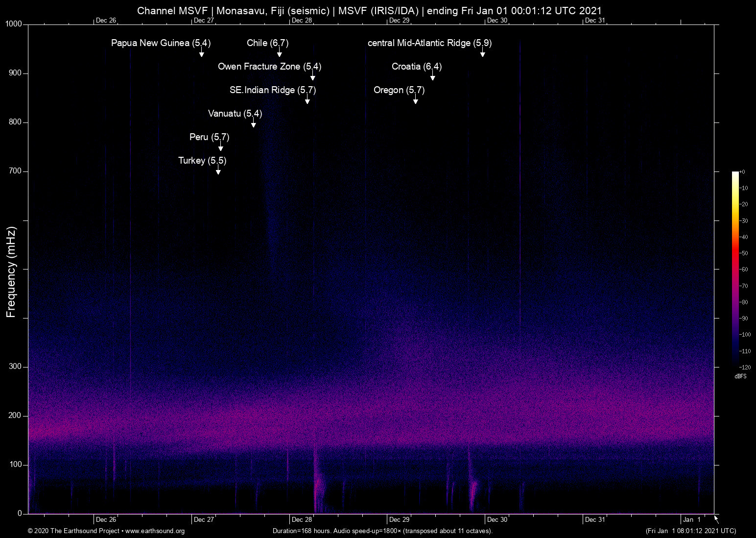Click the arrow under Owen Fracture Zone (5.4)
The width and height of the screenshot is (756, 538).
point(312,77)
